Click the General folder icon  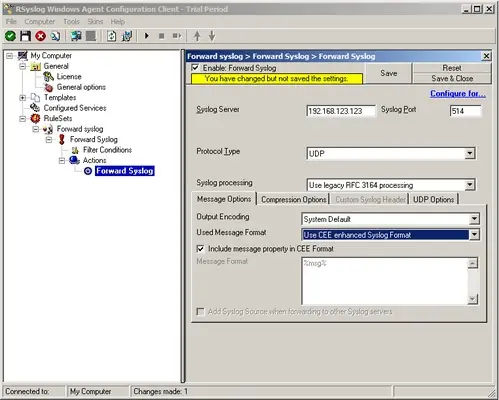click(35, 66)
